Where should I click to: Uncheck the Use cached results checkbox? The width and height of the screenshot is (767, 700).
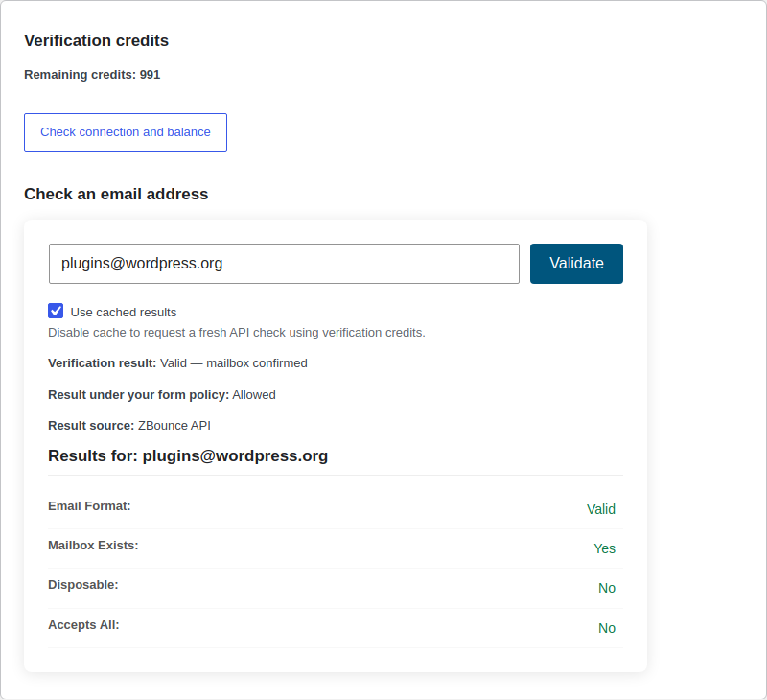coord(56,311)
